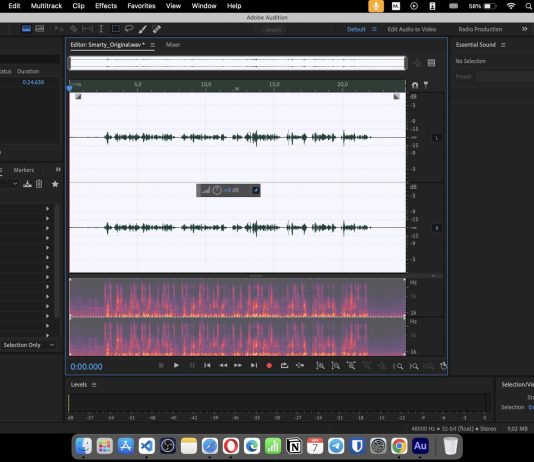The width and height of the screenshot is (534, 462).
Task: Click the Play transport button
Action: point(176,365)
